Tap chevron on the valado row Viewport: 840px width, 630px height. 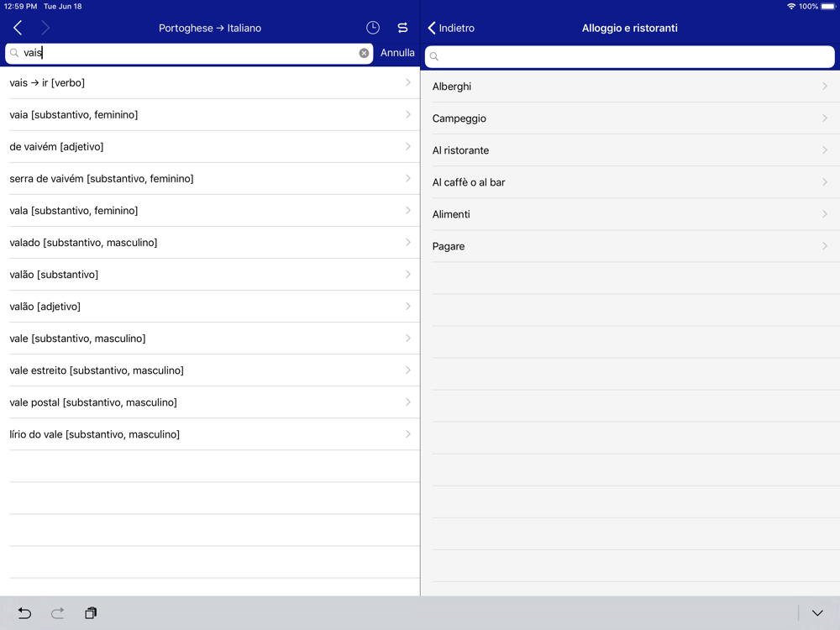click(408, 243)
